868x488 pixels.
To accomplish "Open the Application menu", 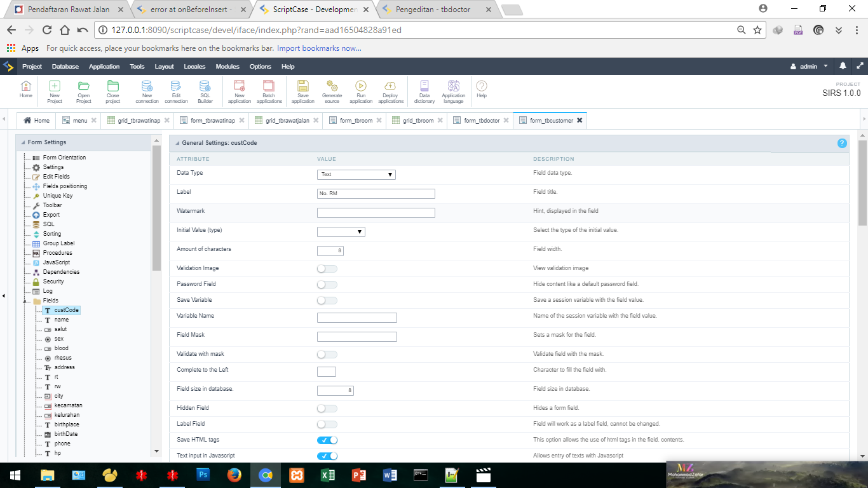I will [x=104, y=66].
